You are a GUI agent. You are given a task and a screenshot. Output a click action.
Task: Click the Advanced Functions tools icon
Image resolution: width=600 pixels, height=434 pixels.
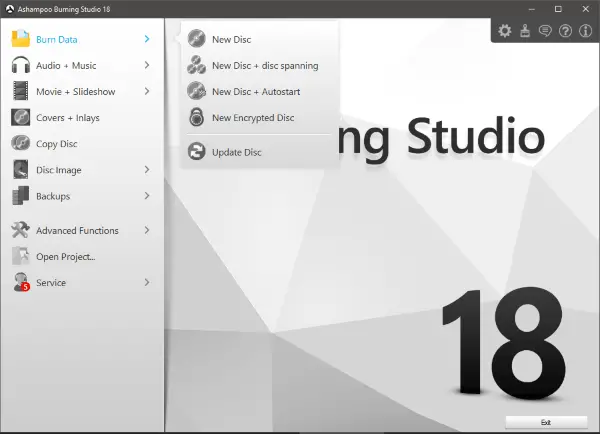tap(21, 230)
